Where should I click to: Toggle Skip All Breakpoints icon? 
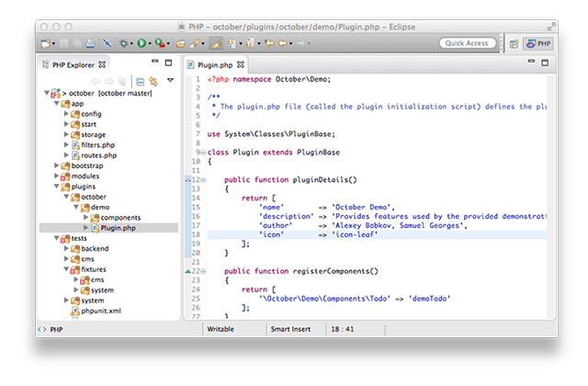click(x=107, y=43)
